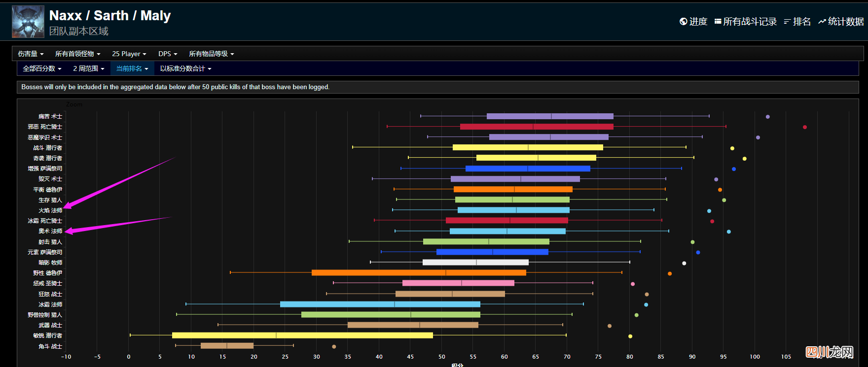The image size is (868, 367).
Task: Click the 火焰 法师 row label
Action: pos(50,210)
